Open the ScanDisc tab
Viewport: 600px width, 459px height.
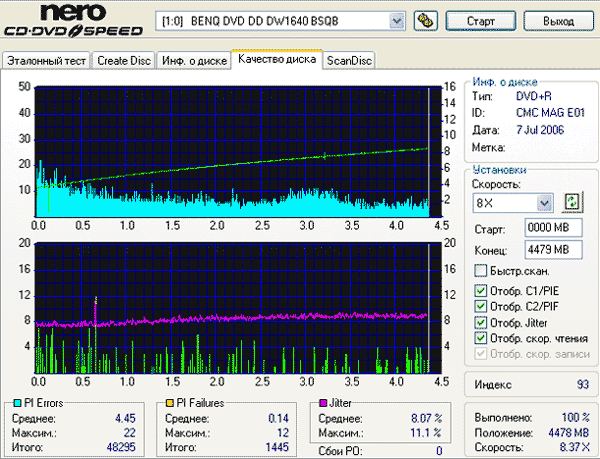click(x=349, y=61)
